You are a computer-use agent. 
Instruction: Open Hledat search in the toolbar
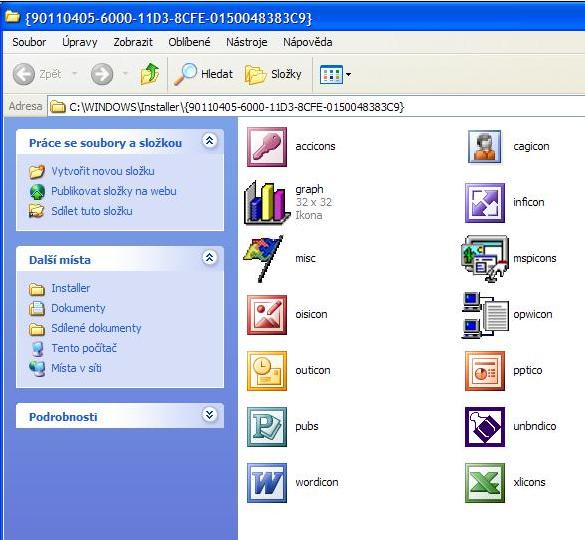click(204, 74)
